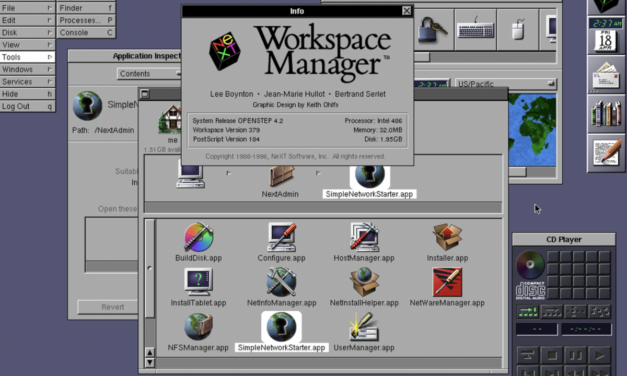Open the Windows menu

(x=27, y=69)
